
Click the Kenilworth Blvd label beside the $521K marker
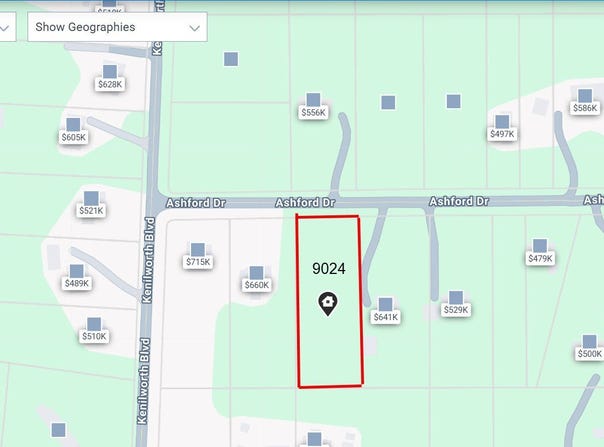148,260
